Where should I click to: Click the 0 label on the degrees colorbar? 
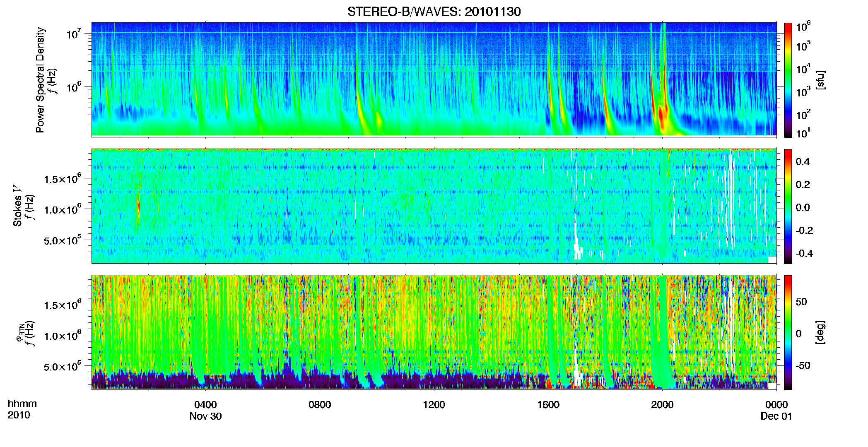click(x=799, y=334)
